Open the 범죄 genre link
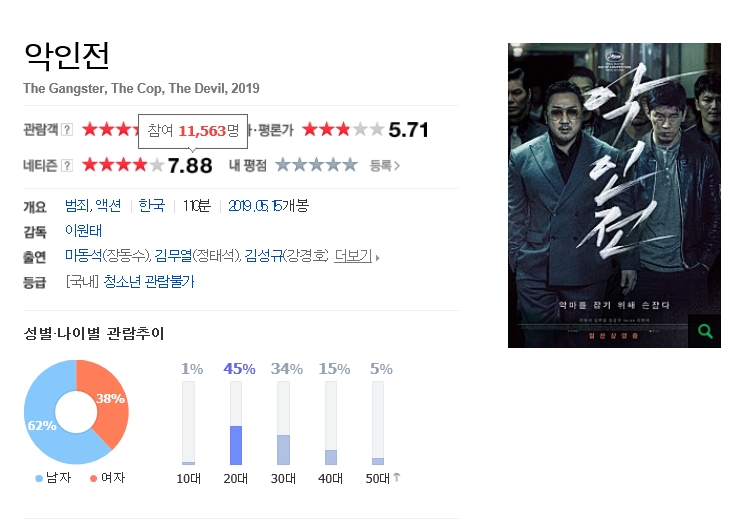The width and height of the screenshot is (743, 522). tap(78, 206)
